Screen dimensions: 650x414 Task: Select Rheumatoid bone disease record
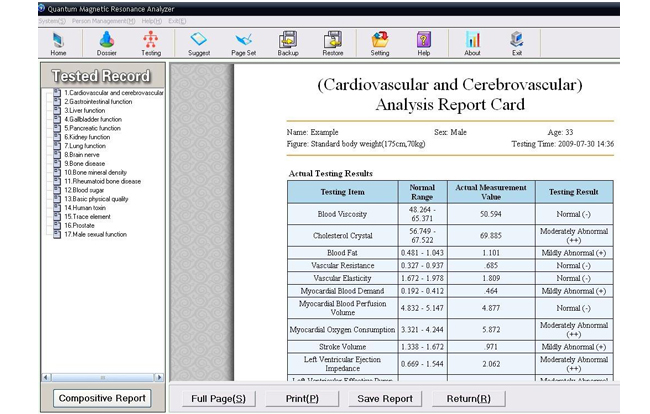click(102, 181)
